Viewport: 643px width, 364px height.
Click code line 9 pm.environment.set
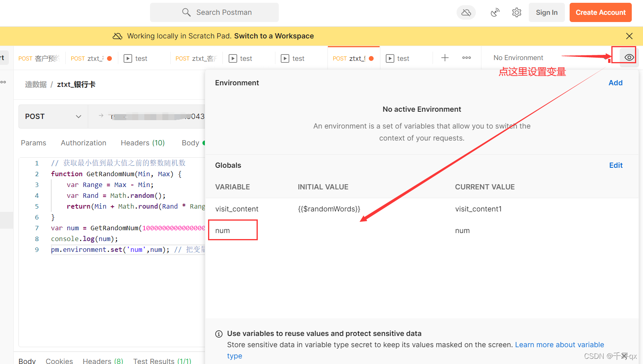pos(128,249)
